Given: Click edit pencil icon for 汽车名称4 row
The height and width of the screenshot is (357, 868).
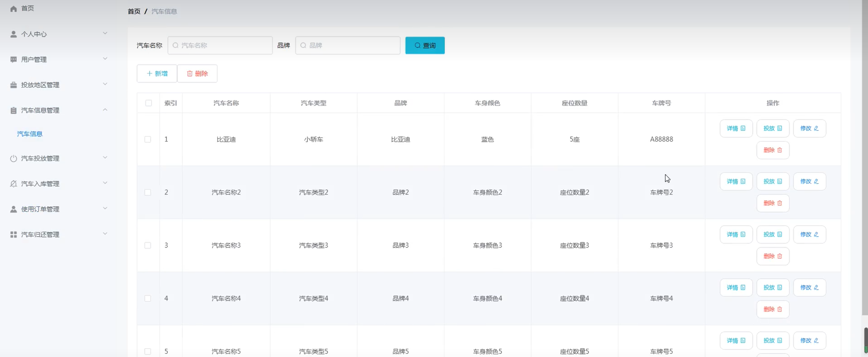Looking at the screenshot, I should coord(816,287).
